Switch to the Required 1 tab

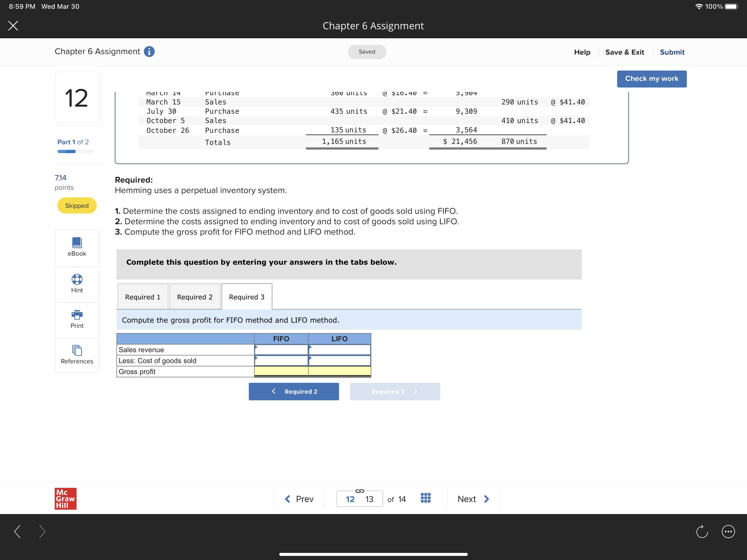[x=142, y=297]
